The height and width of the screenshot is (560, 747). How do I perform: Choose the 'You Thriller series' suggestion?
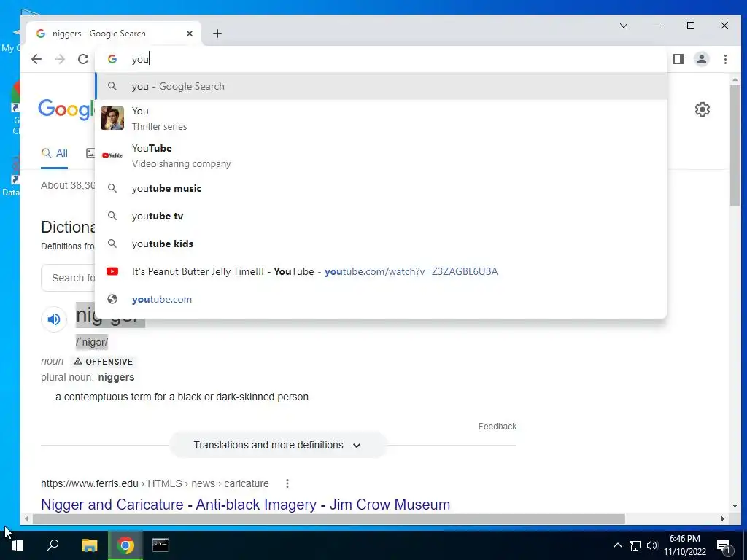[381, 119]
